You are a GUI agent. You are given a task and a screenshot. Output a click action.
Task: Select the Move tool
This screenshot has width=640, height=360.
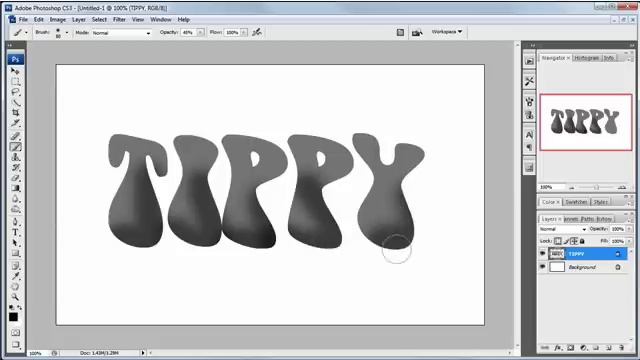pyautogui.click(x=15, y=71)
